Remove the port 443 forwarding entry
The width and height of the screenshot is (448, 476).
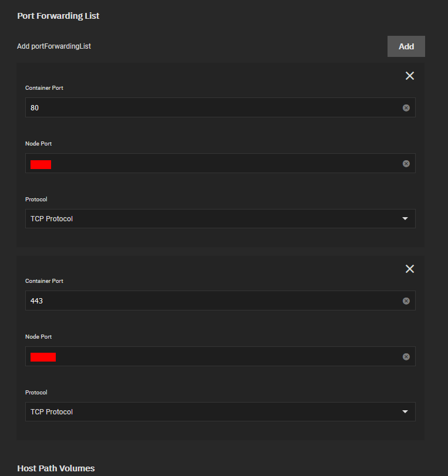coord(410,269)
